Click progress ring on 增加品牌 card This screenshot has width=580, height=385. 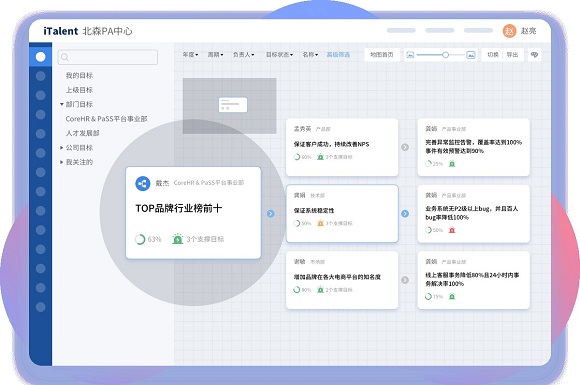click(297, 290)
